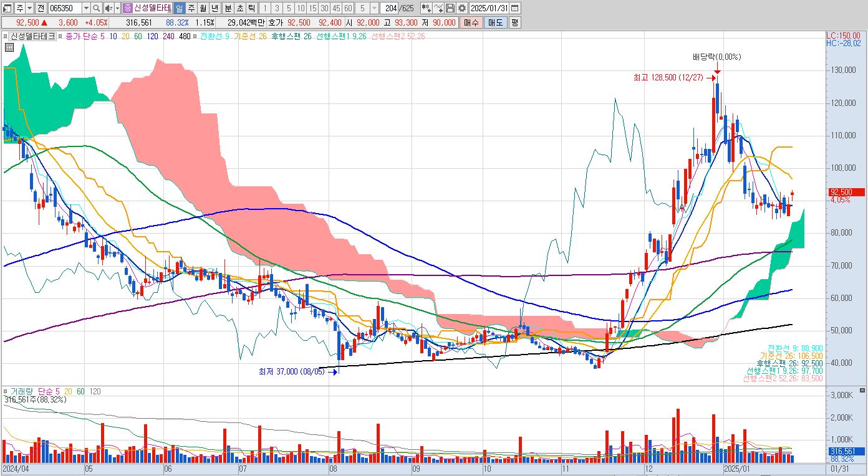The height and width of the screenshot is (476, 868).
Task: Click the square marker before 종가 단순
Action: pos(60,36)
